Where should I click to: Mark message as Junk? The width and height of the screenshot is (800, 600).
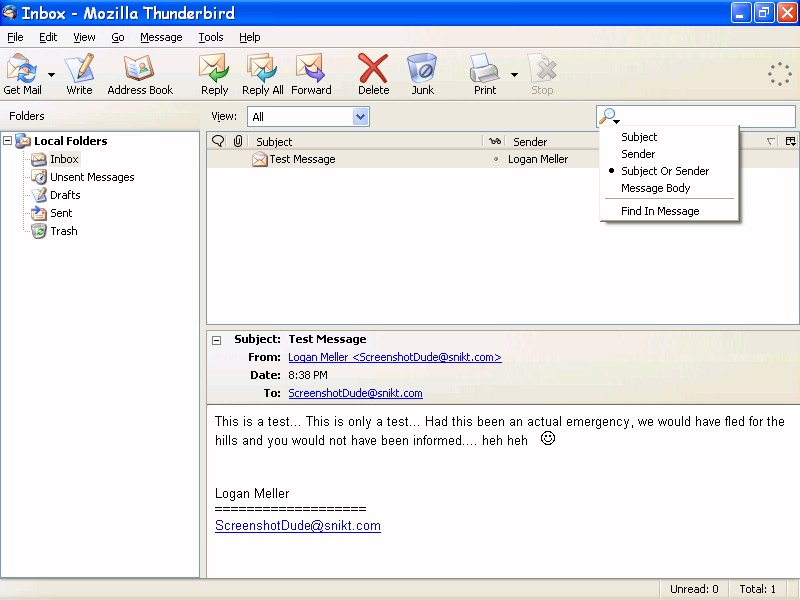422,74
